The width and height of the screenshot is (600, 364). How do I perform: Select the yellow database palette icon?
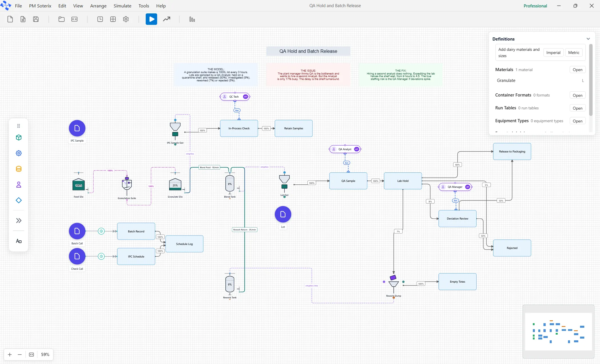point(19,169)
